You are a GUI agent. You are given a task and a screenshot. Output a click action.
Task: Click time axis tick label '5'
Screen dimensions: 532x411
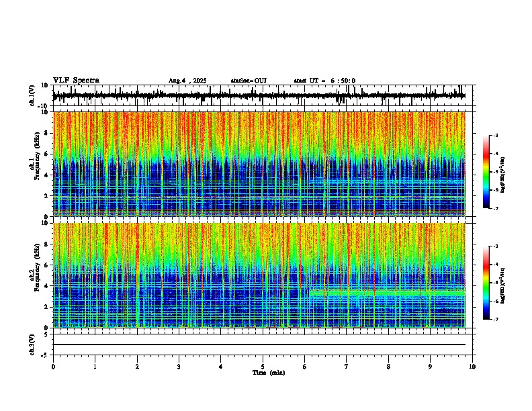(263, 367)
